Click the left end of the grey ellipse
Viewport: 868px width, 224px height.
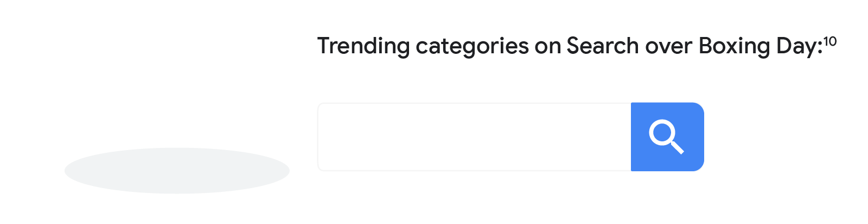[x=69, y=171]
